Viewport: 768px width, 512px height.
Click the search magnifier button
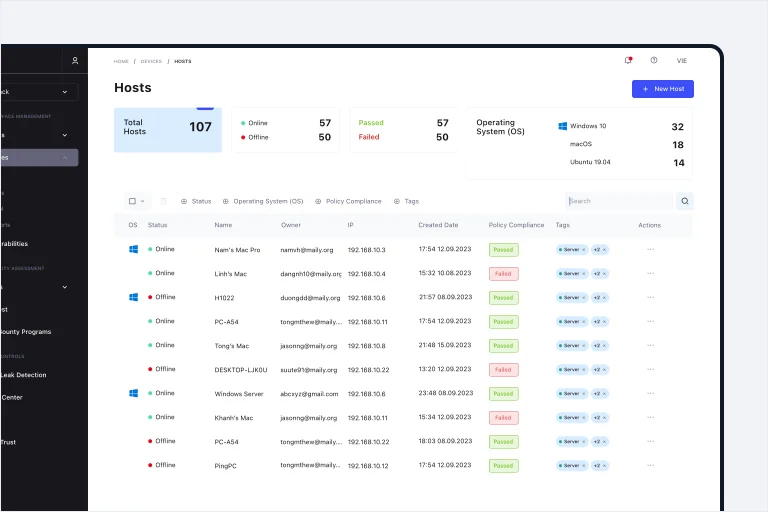[685, 201]
